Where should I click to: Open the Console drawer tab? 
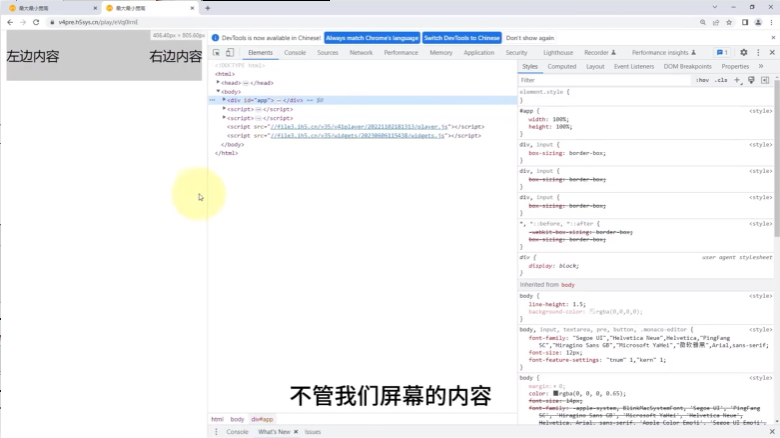coord(237,432)
